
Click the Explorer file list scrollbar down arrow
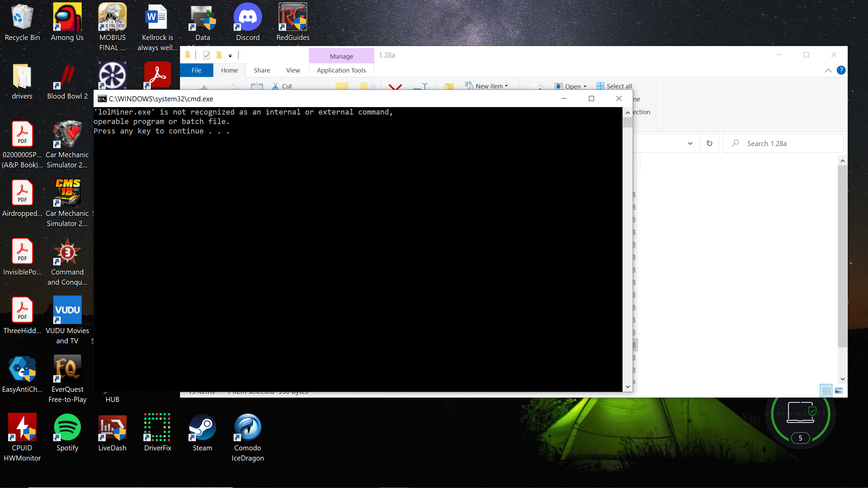click(843, 379)
